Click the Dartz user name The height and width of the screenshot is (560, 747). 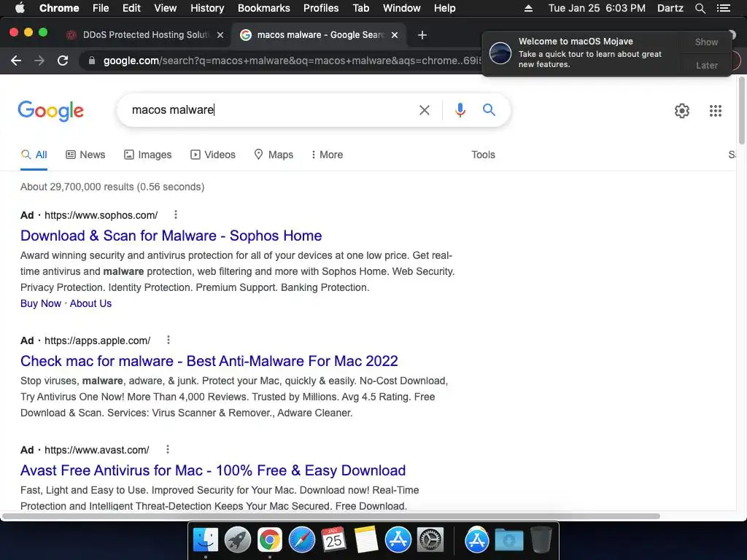(x=670, y=8)
